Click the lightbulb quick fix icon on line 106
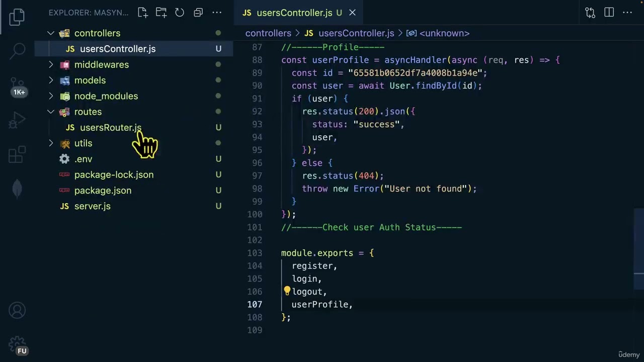This screenshot has width=644, height=362. pos(287,291)
